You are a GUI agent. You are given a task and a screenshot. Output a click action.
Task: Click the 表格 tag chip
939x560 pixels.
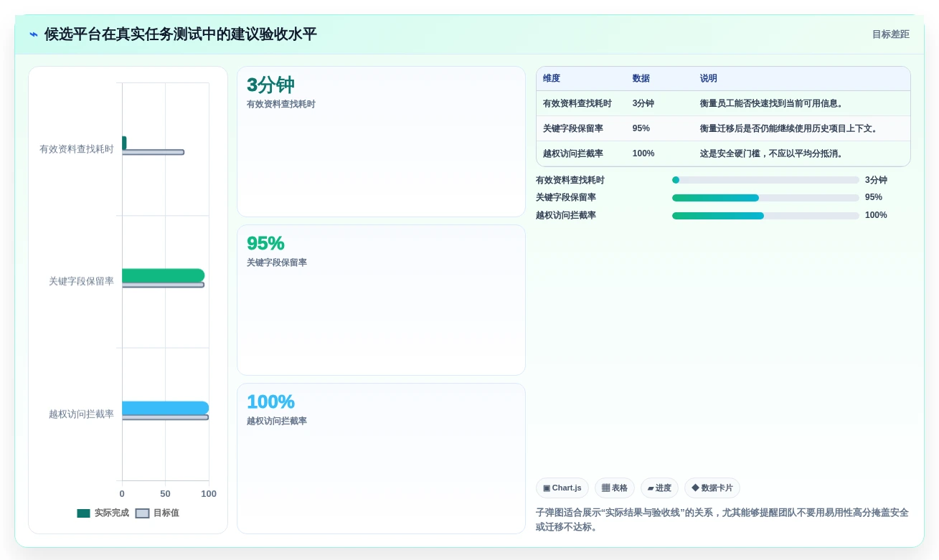tap(615, 488)
